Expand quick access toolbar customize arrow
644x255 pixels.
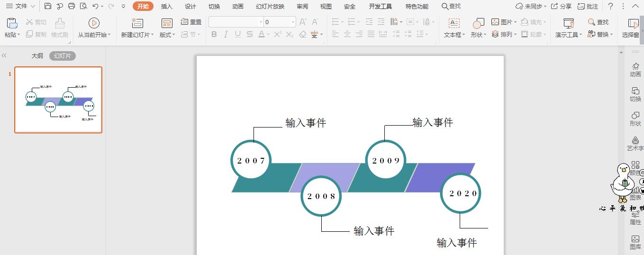[124, 7]
